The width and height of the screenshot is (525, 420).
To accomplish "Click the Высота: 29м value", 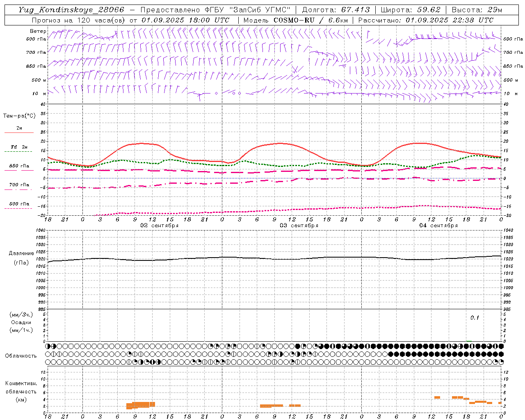I will tap(477, 10).
